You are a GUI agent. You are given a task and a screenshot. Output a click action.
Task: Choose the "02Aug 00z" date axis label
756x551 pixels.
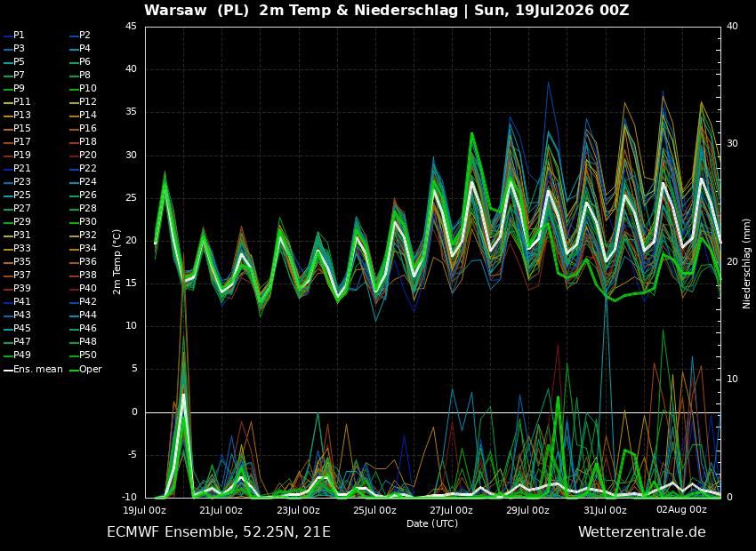[x=680, y=509]
